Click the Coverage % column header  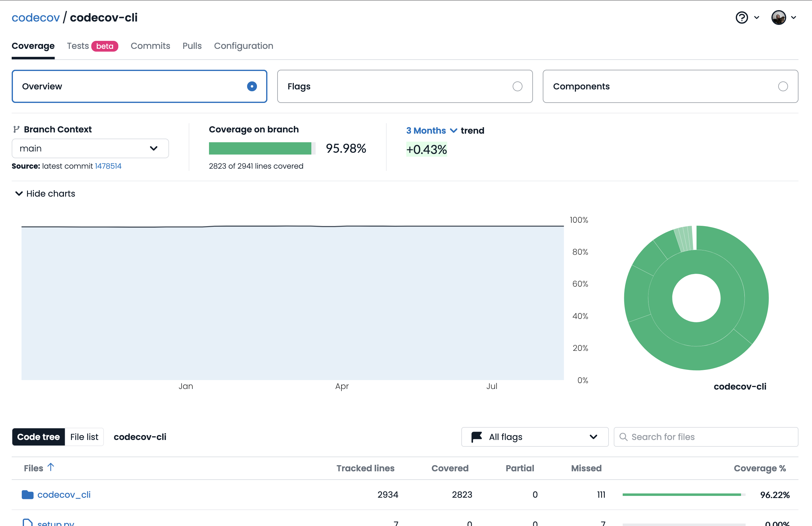(x=759, y=468)
